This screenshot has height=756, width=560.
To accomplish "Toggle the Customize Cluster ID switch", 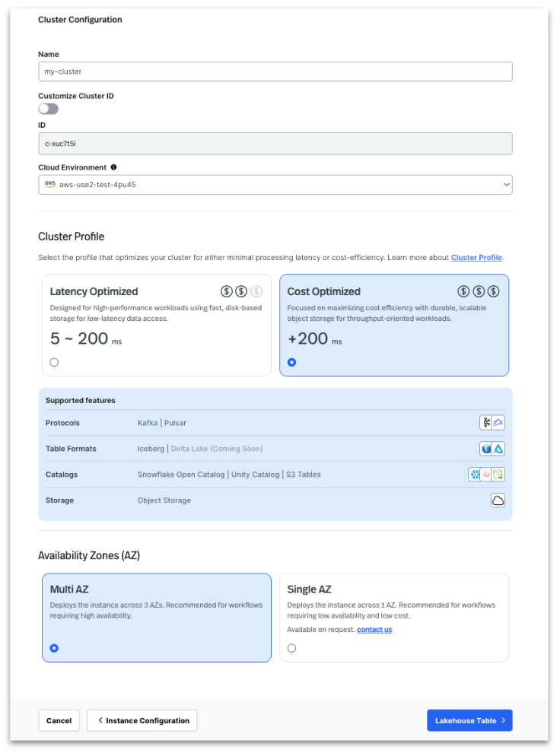I will point(49,109).
